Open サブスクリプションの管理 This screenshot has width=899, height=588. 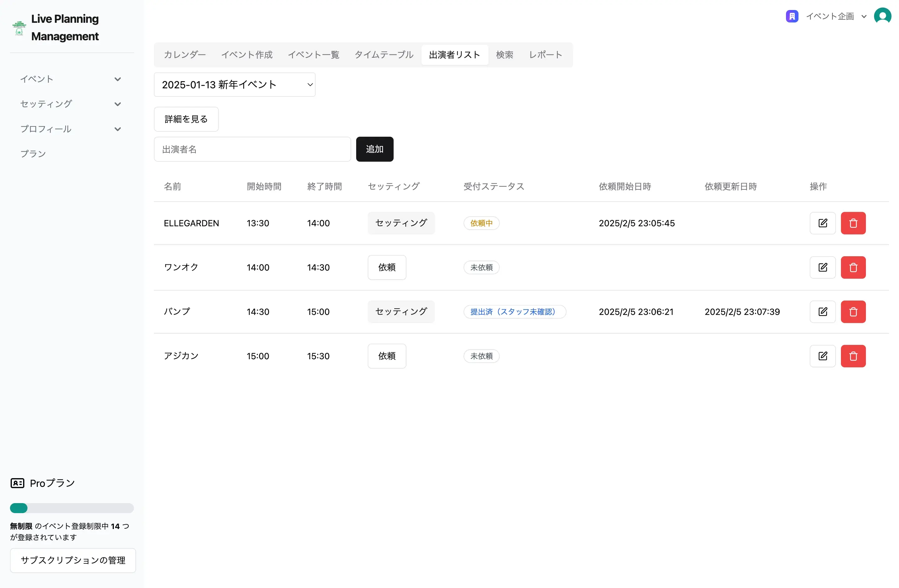pos(73,561)
